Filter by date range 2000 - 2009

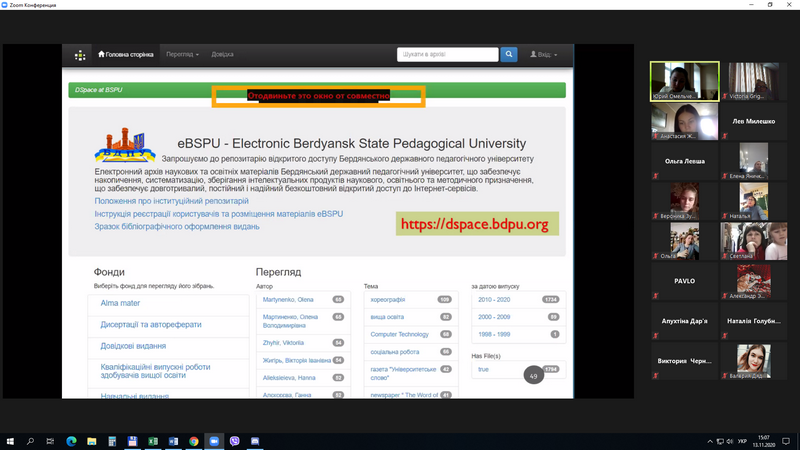pos(494,317)
